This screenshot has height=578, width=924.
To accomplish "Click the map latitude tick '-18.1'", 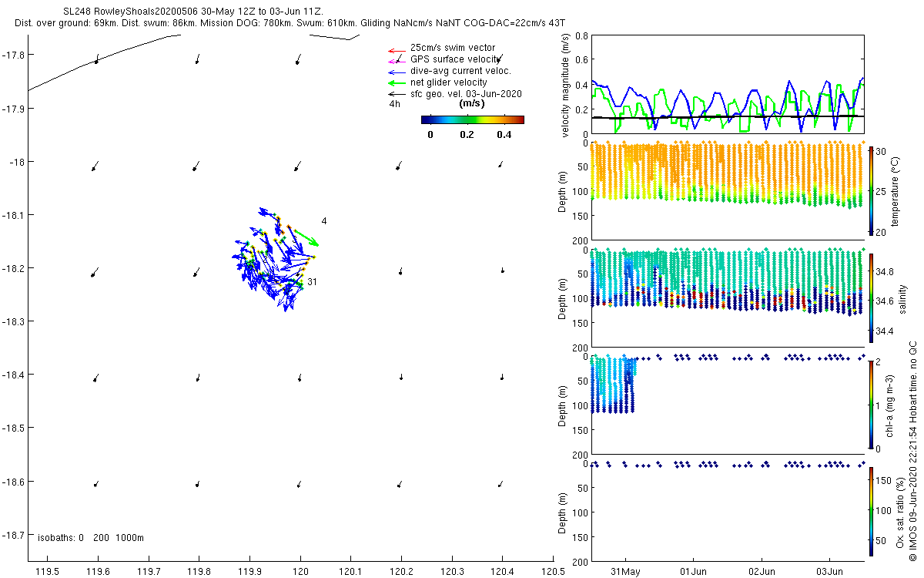I will click(x=15, y=215).
